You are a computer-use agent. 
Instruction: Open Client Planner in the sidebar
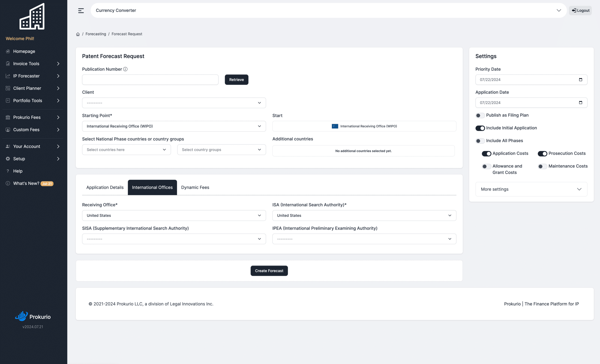tap(27, 88)
